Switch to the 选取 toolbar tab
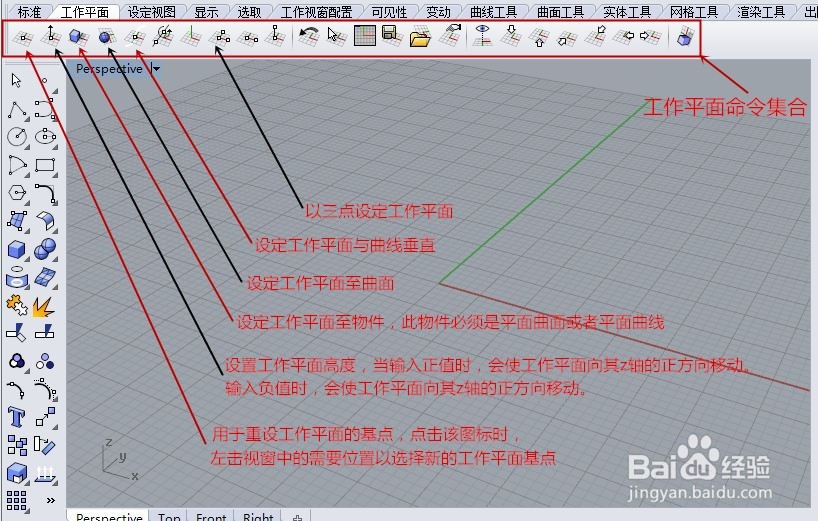This screenshot has width=818, height=521. click(x=249, y=11)
